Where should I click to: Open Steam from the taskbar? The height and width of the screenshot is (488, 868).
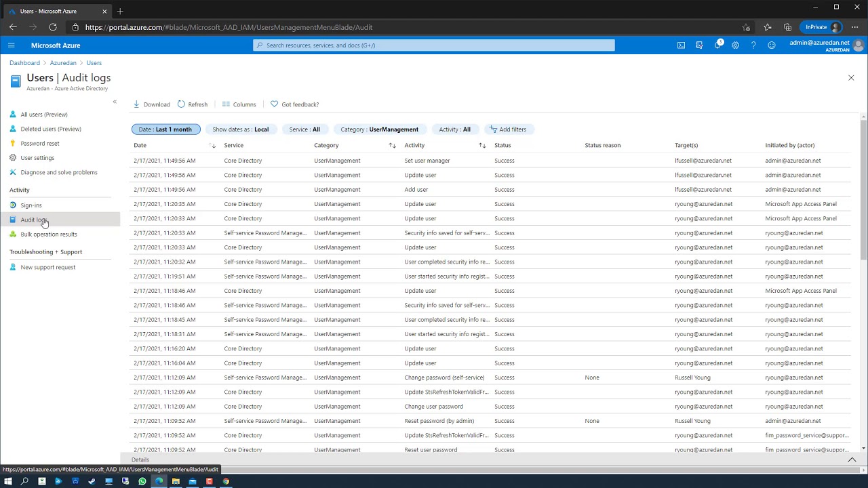click(92, 481)
